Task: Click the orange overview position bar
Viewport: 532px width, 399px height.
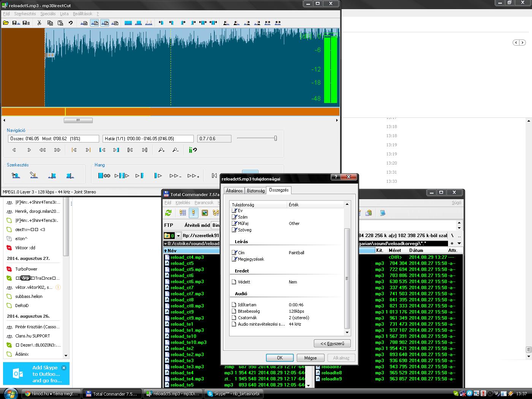Action: pos(170,112)
